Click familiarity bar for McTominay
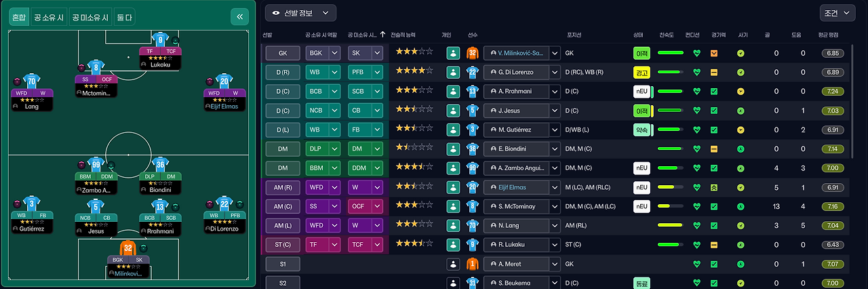The image size is (868, 289). 670,206
